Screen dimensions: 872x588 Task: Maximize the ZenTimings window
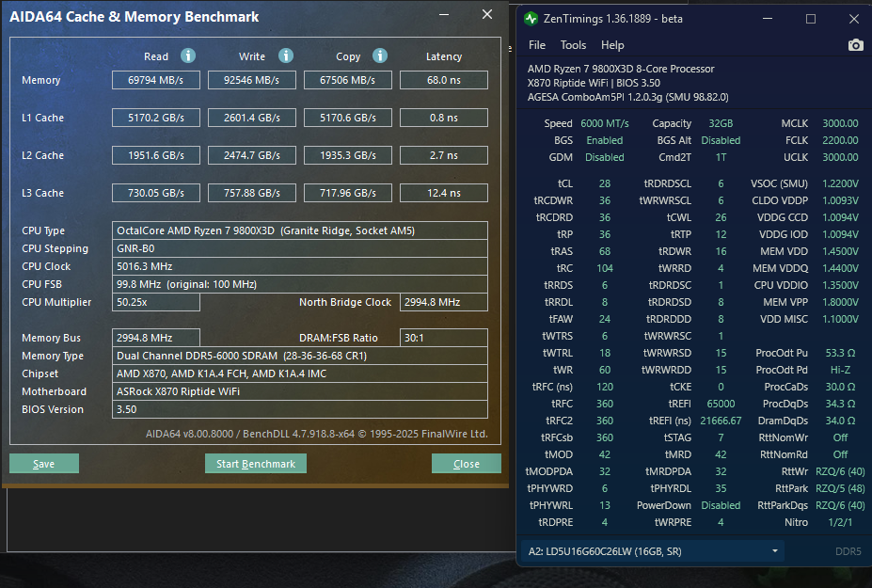[x=811, y=19]
